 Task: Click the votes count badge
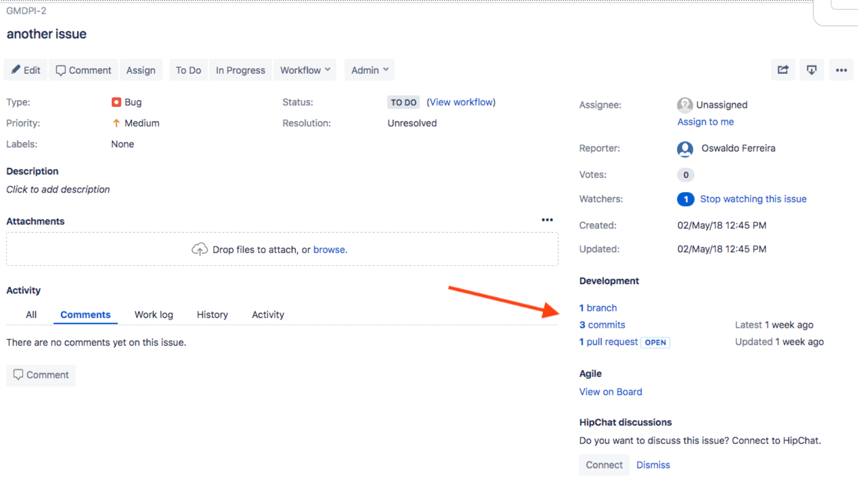point(685,174)
